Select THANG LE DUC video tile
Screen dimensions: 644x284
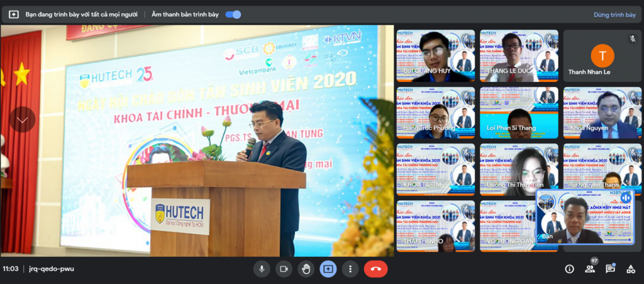(x=519, y=55)
